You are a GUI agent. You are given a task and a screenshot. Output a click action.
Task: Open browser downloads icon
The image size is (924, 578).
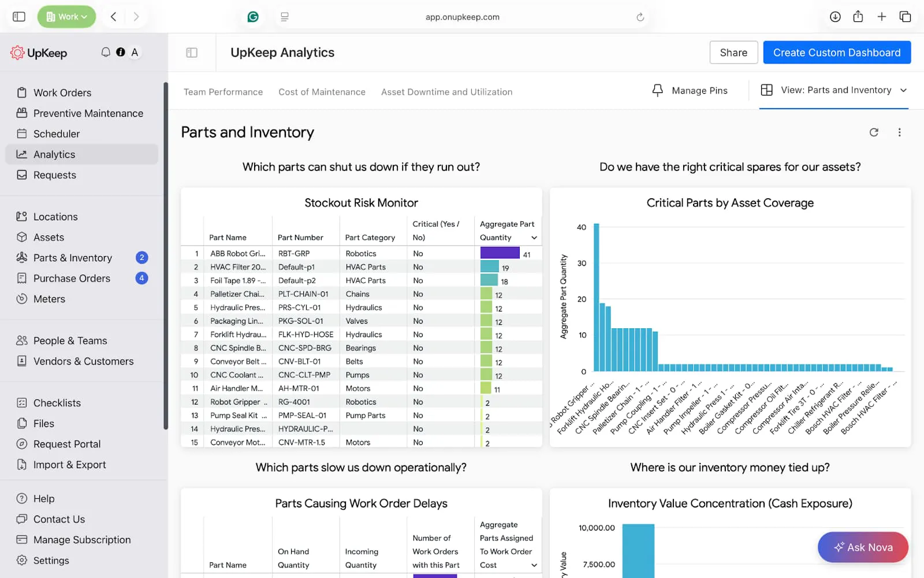point(835,17)
